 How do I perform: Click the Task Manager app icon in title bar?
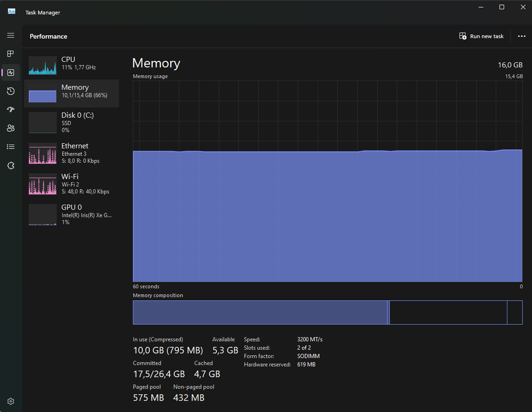click(x=12, y=11)
